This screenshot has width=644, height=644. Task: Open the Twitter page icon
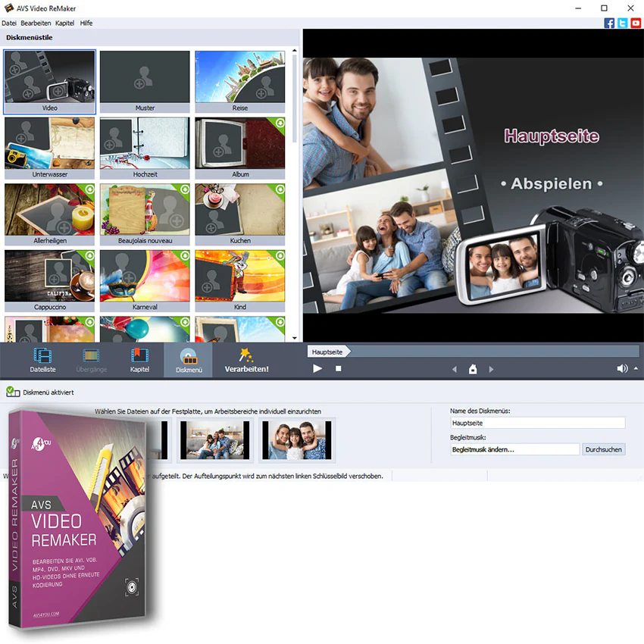coord(622,23)
